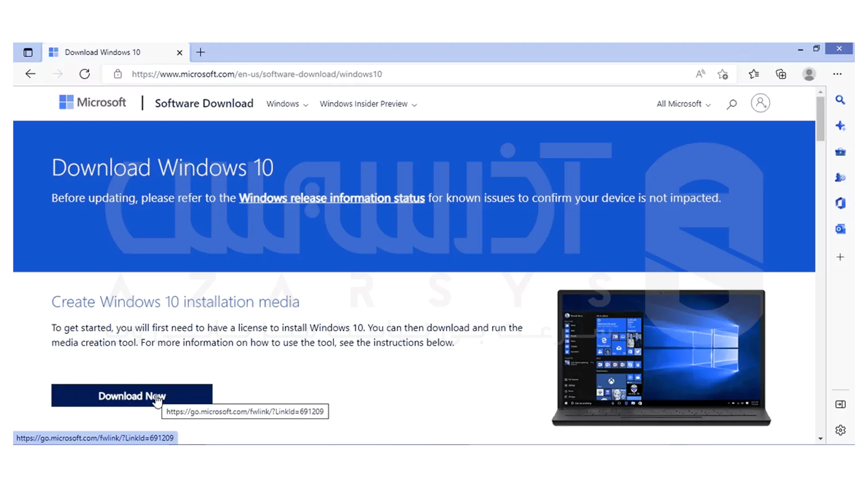Screen dimensions: 868x488
Task: Open the Favorites list icon
Action: pyautogui.click(x=754, y=74)
